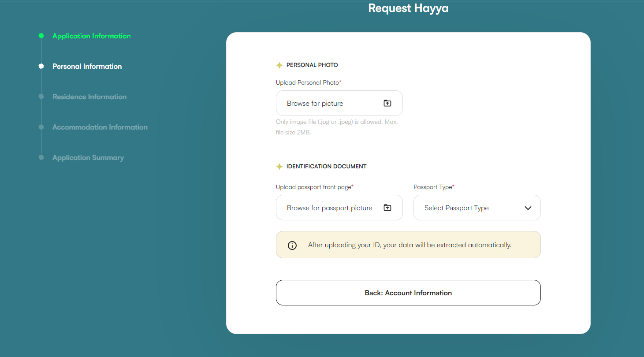644x357 pixels.
Task: Click the info icon in the notice banner
Action: pos(292,245)
